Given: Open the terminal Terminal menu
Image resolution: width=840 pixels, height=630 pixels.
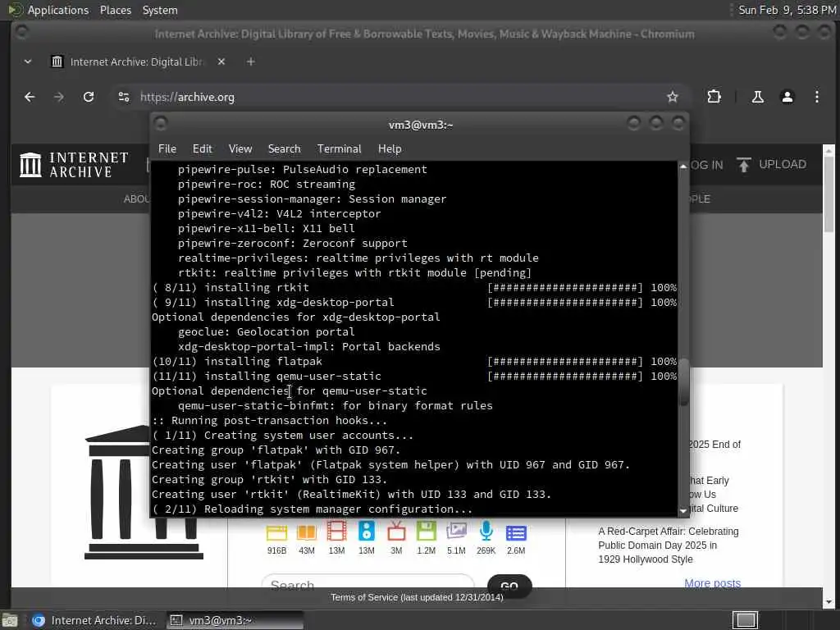Looking at the screenshot, I should tap(339, 149).
